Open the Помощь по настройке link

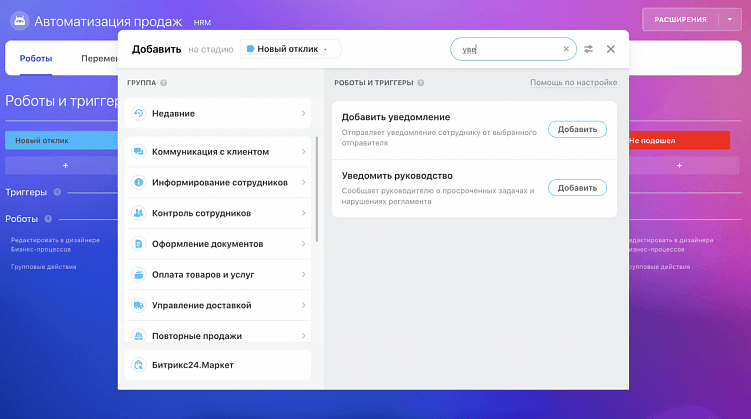[573, 82]
